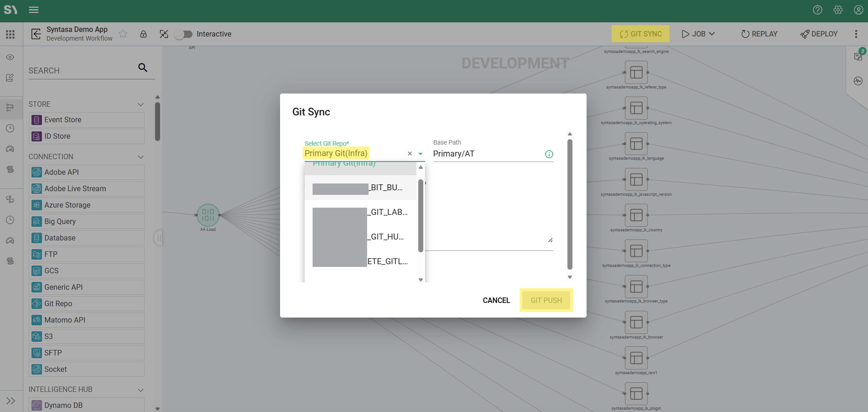Toggle the eye visibility icon in the left rail
The height and width of the screenshot is (412, 868).
pyautogui.click(x=10, y=57)
